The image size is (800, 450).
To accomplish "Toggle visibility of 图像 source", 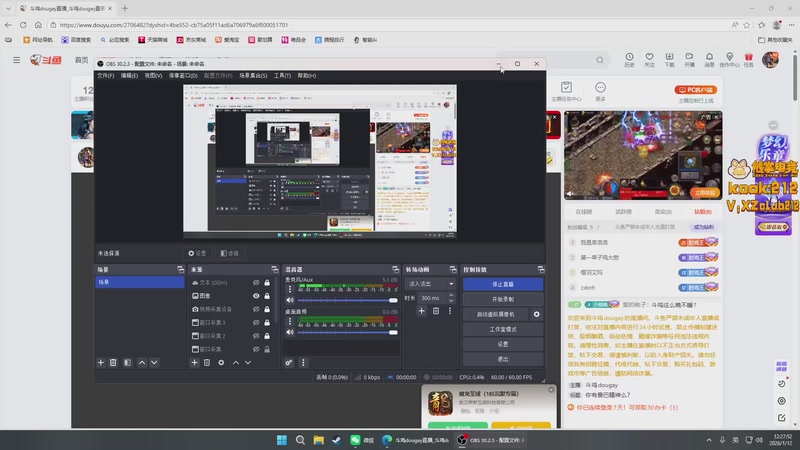I will (256, 296).
